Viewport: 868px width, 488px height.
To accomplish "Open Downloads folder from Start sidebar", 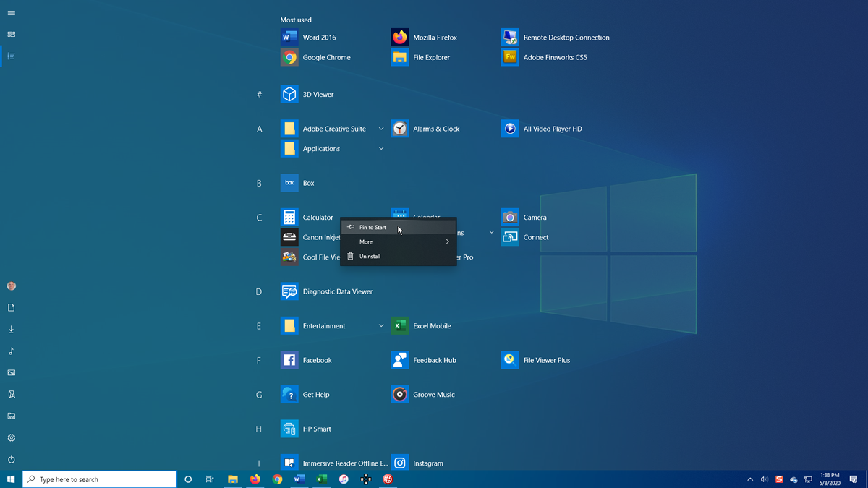I will pos(11,330).
